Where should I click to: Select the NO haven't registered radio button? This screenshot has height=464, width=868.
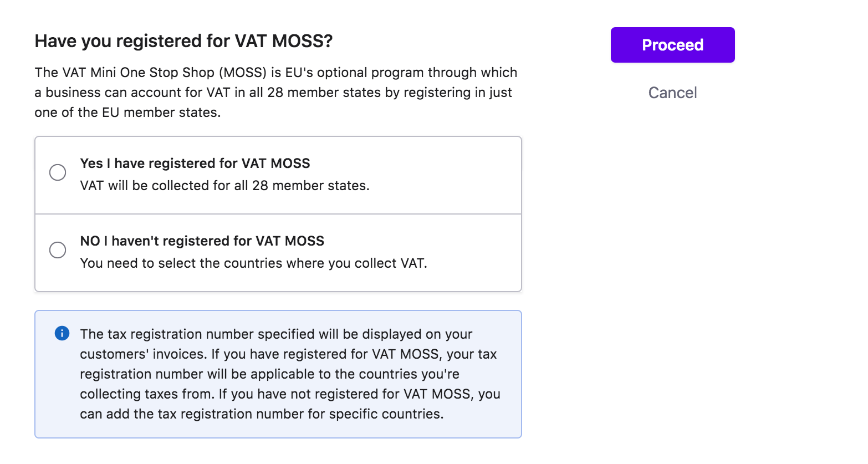point(58,250)
